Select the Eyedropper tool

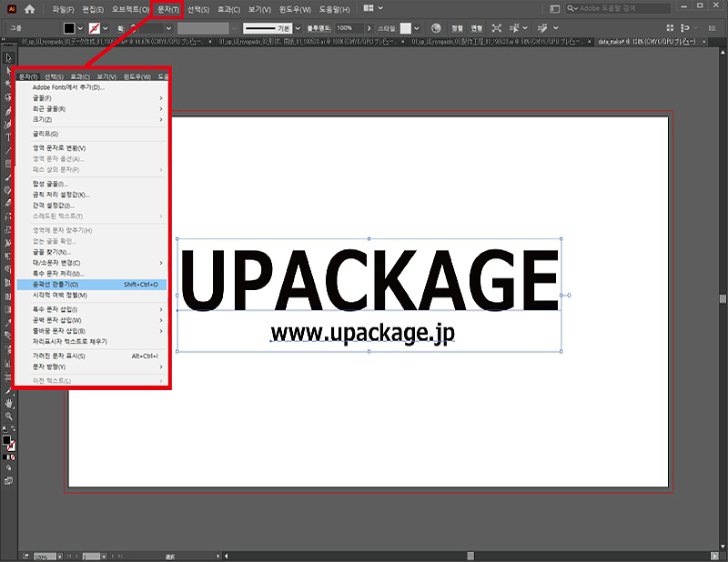pyautogui.click(x=8, y=323)
